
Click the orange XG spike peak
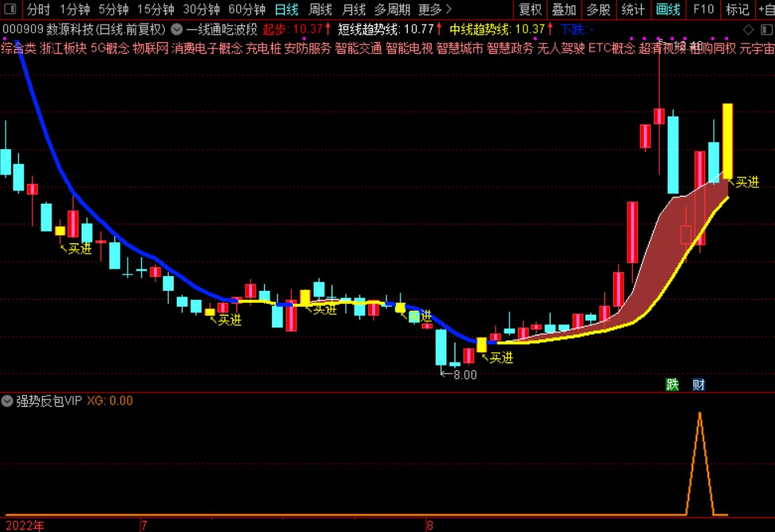tap(700, 415)
